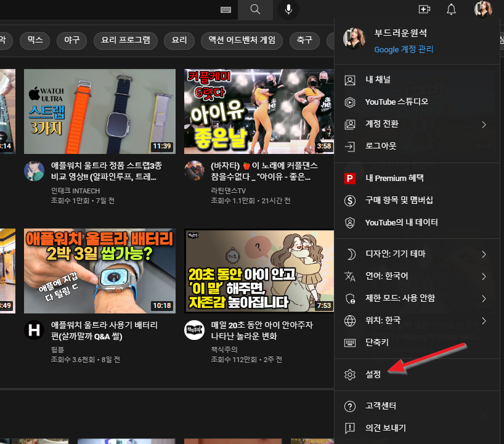
Task: Expand 언어: 한국어 chevron
Action: (x=484, y=276)
